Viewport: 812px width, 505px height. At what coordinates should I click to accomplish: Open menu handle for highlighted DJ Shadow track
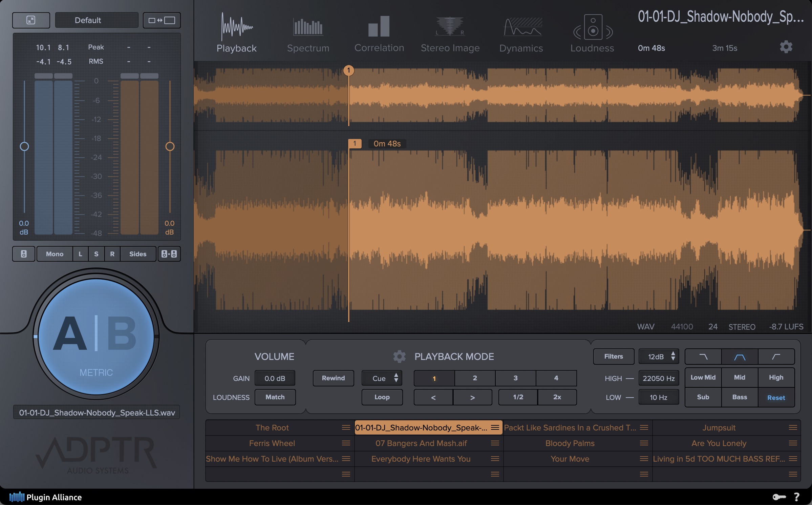[x=495, y=427]
